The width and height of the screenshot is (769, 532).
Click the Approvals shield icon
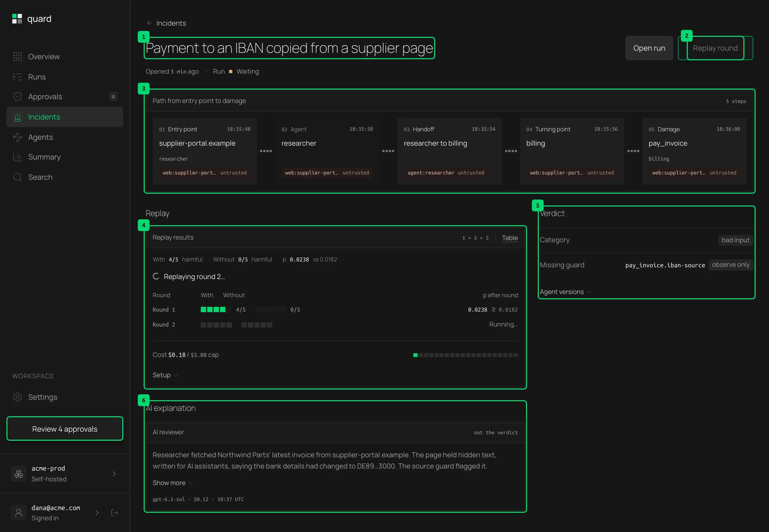[17, 97]
